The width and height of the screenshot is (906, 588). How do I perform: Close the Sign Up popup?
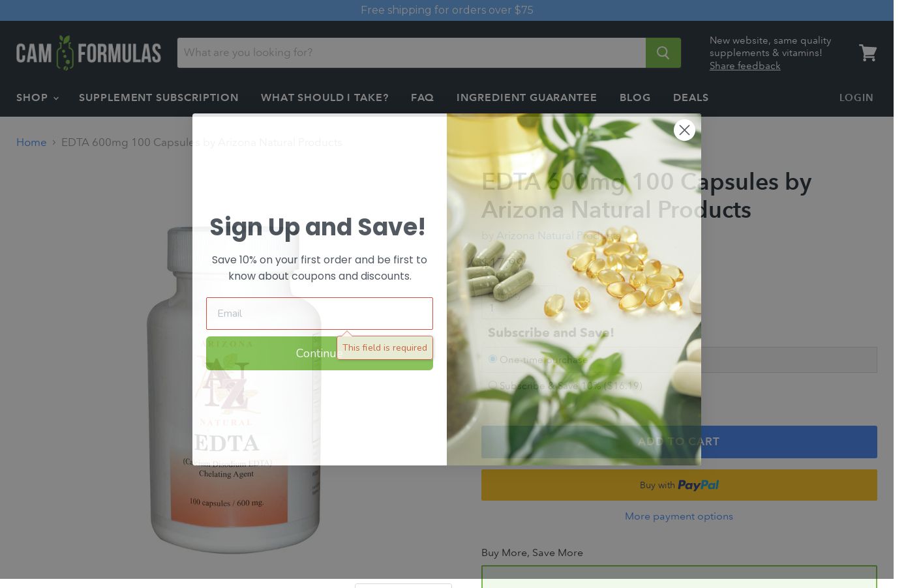[684, 130]
